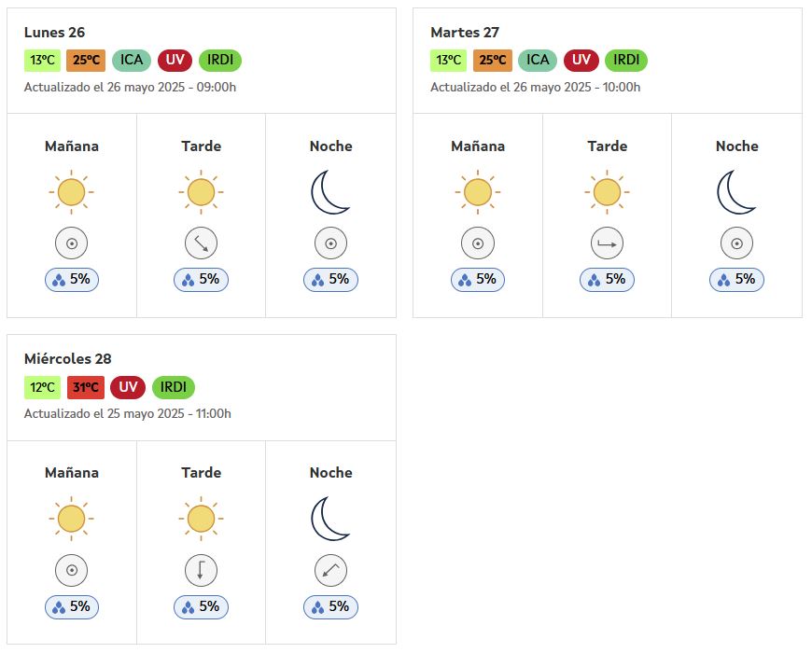812x653 pixels.
Task: Click Miércoles 28 Noche southwest wind arrow icon
Action: [331, 570]
